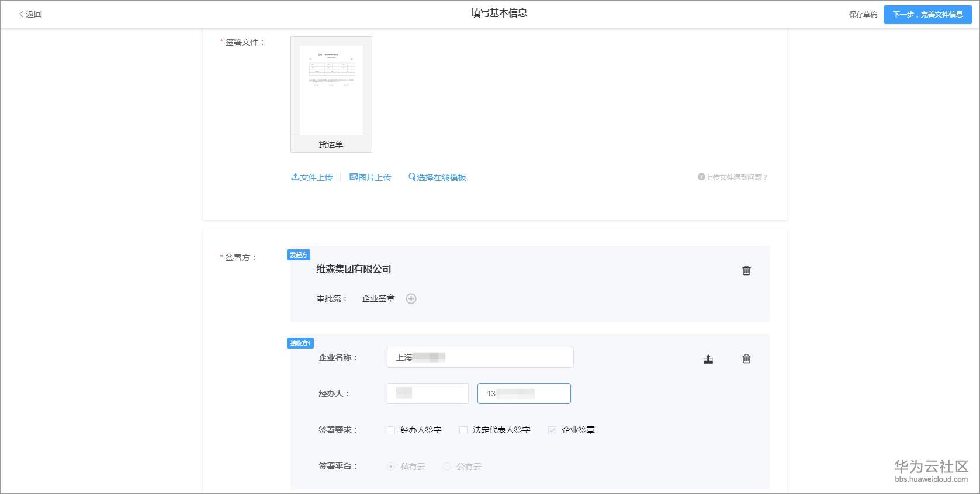Viewport: 980px width, 494px height.
Task: Select the 公有云 radio option
Action: click(447, 467)
